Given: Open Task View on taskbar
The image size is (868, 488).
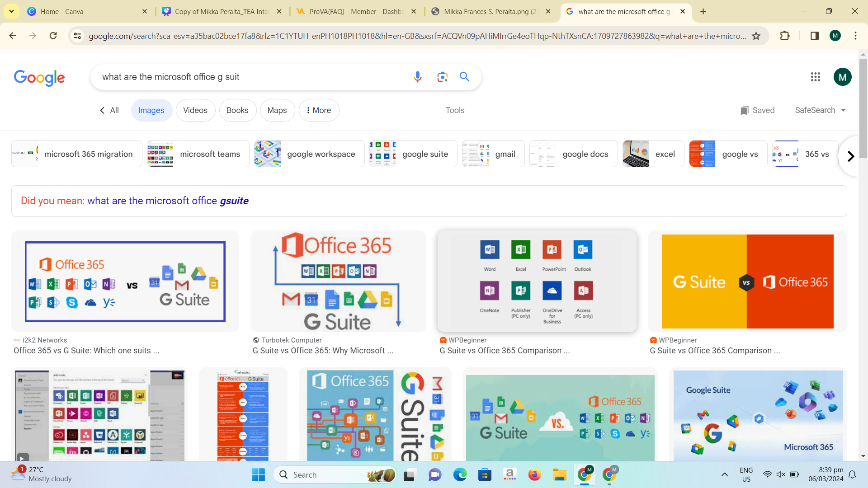Looking at the screenshot, I should (x=410, y=475).
